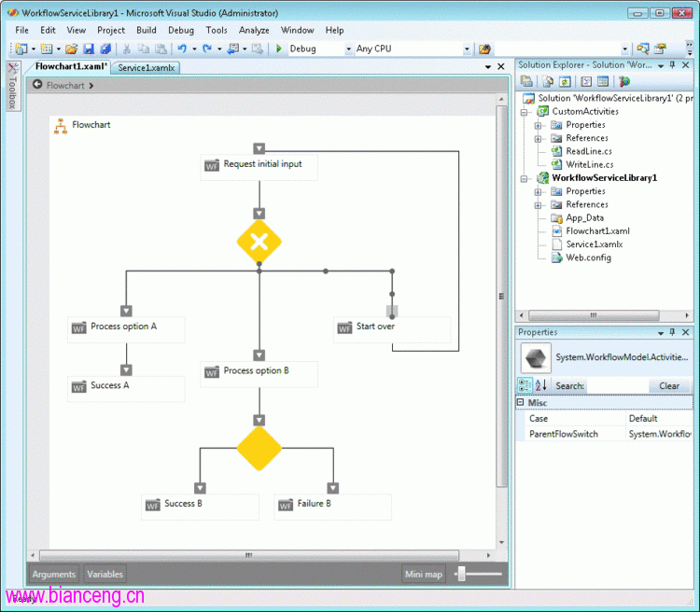700x612 pixels.
Task: Clear the Properties search box
Action: point(669,385)
